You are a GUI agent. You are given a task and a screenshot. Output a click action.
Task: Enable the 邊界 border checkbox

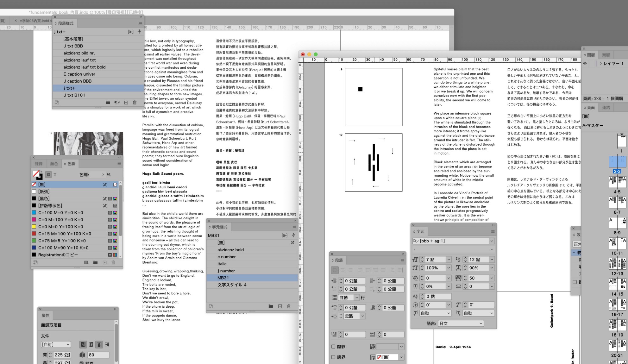[333, 357]
